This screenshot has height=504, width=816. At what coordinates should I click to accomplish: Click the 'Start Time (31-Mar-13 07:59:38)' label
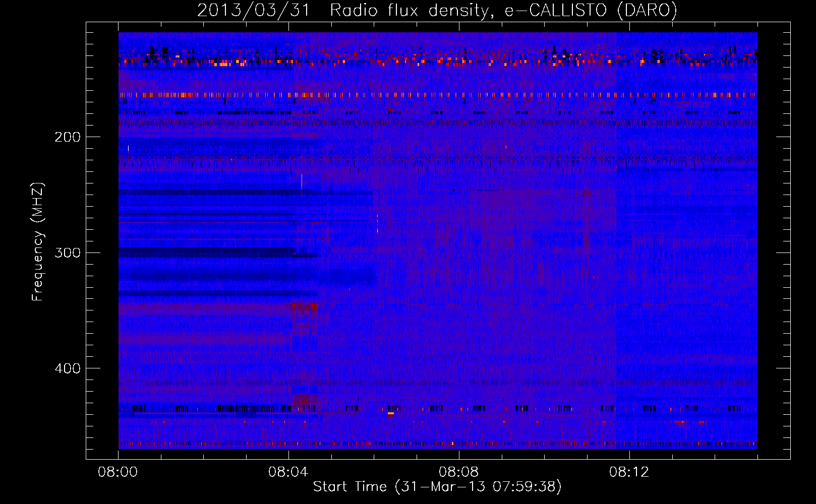tap(437, 487)
